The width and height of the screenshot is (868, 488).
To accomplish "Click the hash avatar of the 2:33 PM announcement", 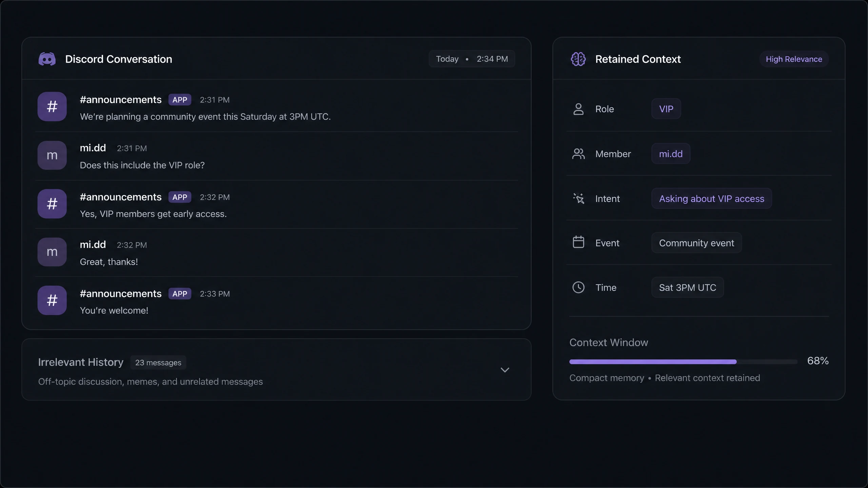I will click(x=52, y=300).
